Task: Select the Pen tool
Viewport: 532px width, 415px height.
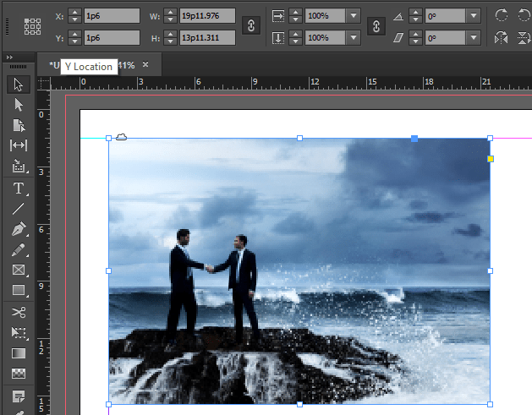Action: click(x=19, y=229)
